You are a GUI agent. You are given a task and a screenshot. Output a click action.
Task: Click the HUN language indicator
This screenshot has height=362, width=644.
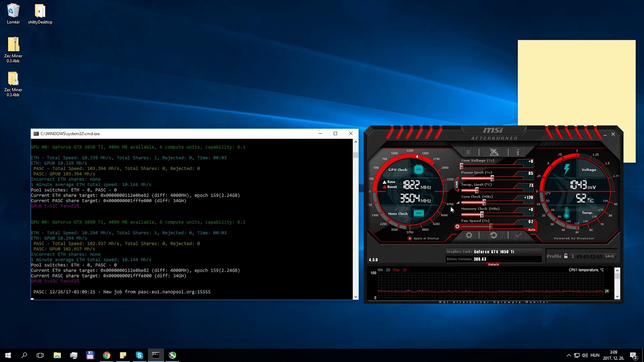click(595, 355)
